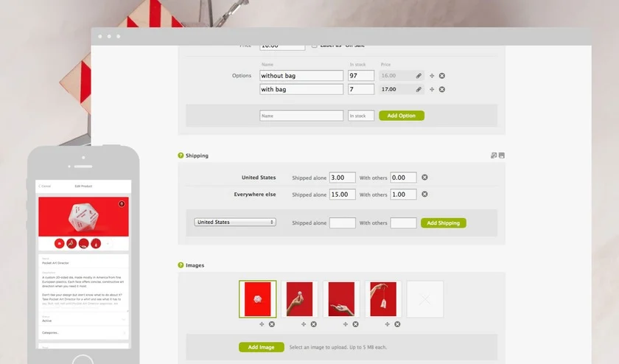
Task: Remove the first product image
Action: (x=271, y=324)
